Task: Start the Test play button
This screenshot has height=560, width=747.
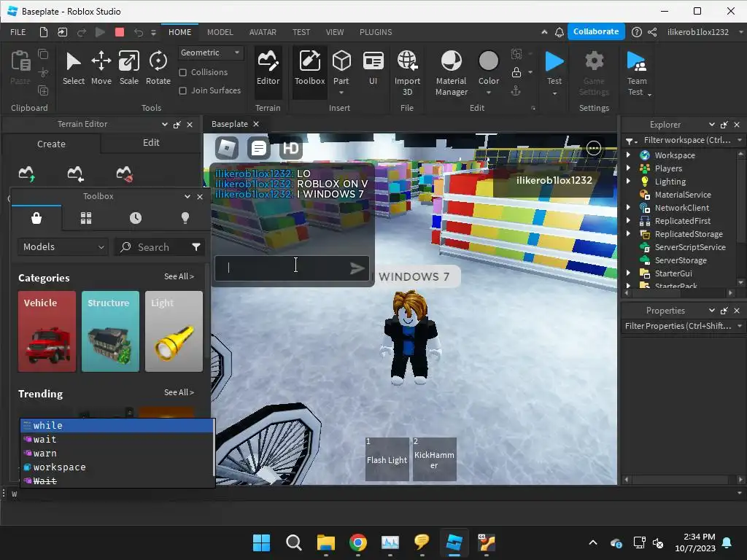Action: [554, 61]
